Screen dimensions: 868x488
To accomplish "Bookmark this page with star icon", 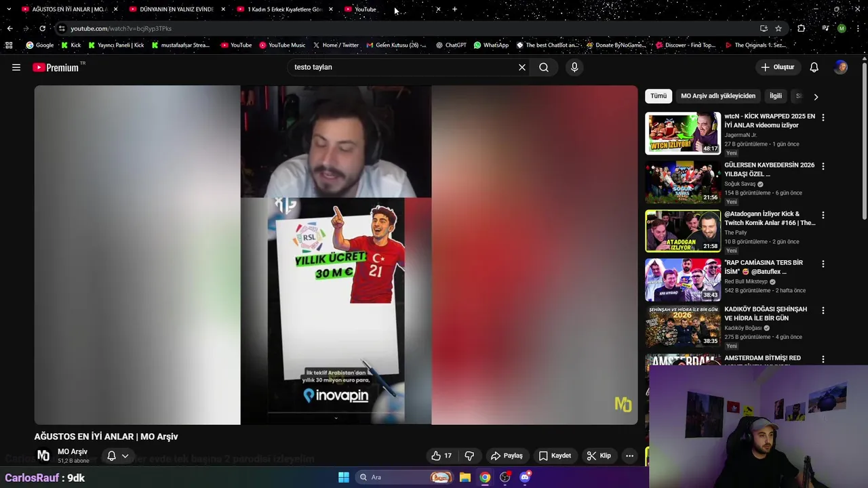I will (x=778, y=28).
